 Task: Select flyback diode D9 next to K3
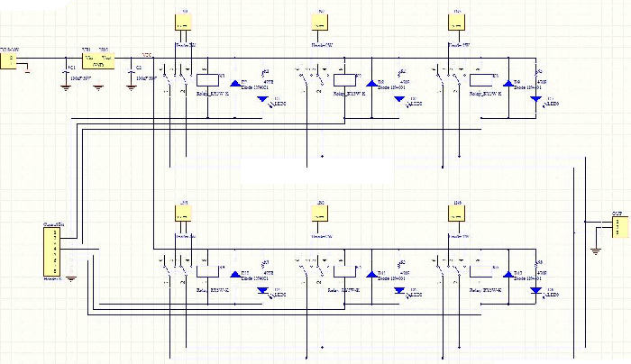click(508, 83)
